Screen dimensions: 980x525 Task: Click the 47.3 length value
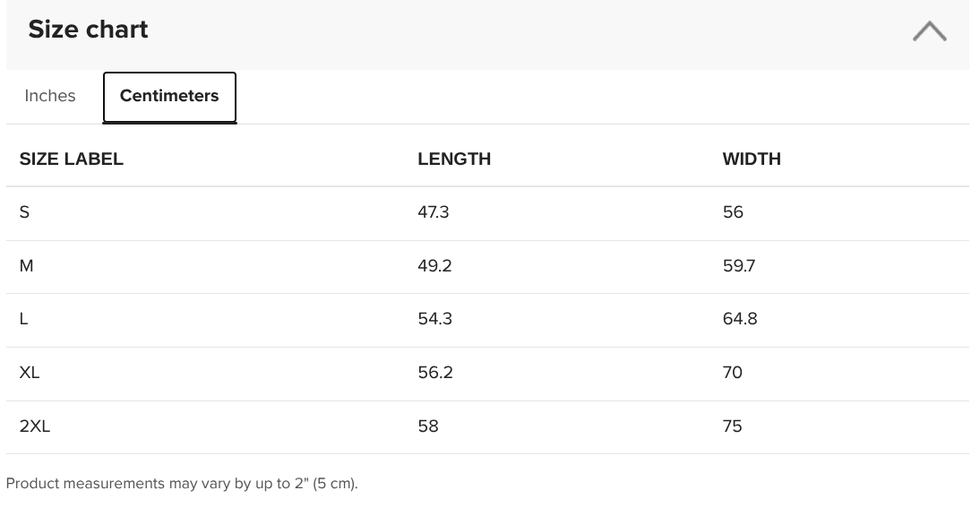click(434, 211)
